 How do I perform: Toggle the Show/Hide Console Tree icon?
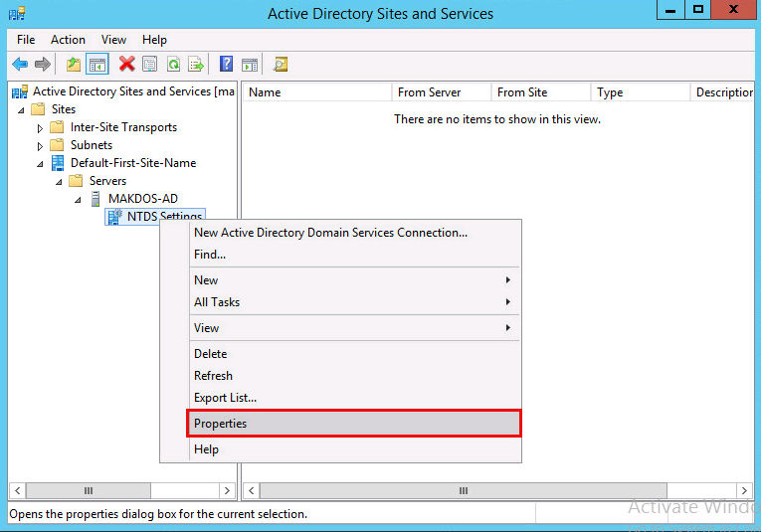click(x=97, y=64)
